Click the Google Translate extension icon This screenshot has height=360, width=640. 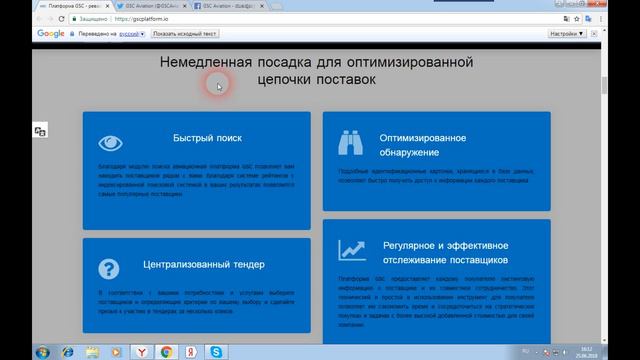[x=588, y=19]
